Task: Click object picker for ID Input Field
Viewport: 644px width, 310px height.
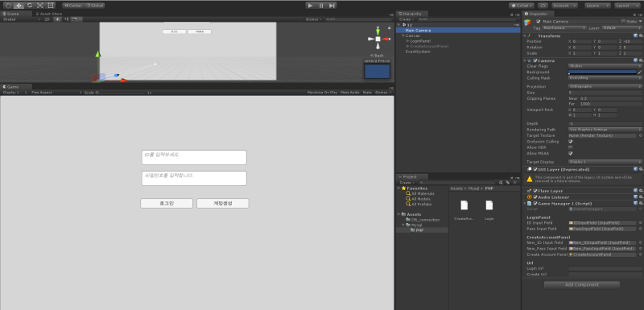Action: coord(640,223)
